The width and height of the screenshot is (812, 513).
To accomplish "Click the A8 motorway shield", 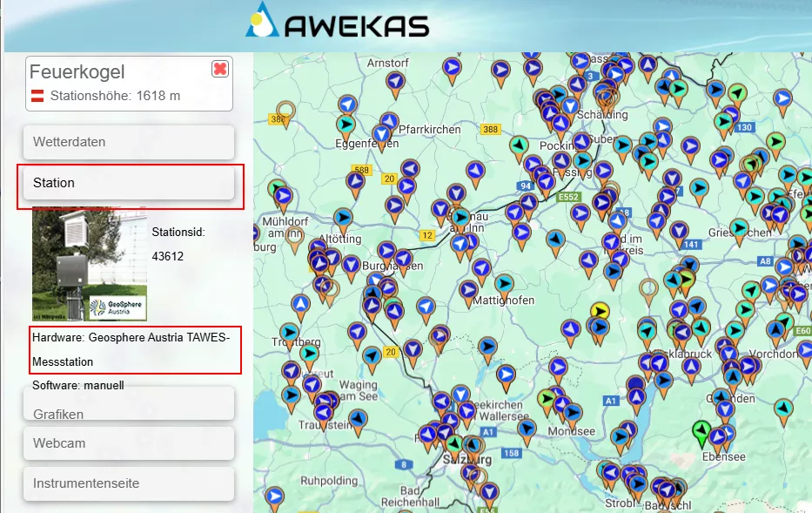I will click(x=765, y=261).
